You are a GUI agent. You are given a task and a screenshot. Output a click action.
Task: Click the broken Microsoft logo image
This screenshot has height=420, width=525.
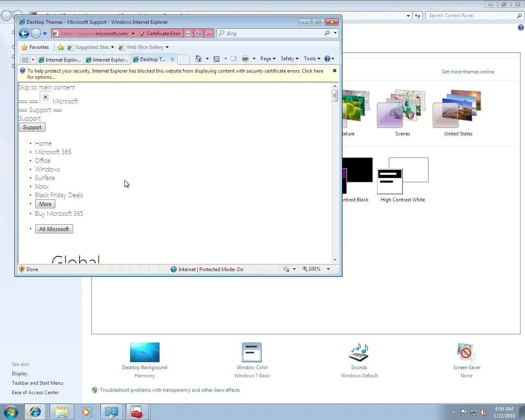pyautogui.click(x=45, y=97)
